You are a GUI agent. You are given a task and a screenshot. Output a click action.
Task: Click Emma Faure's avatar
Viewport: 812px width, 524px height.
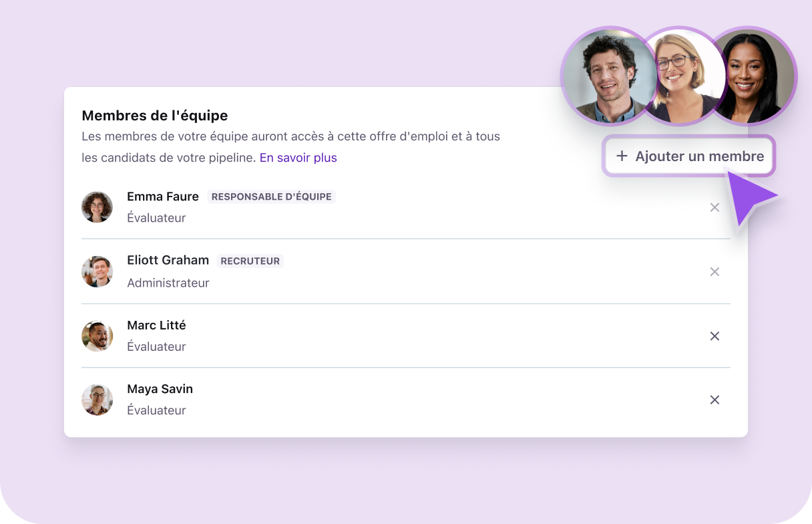point(97,207)
